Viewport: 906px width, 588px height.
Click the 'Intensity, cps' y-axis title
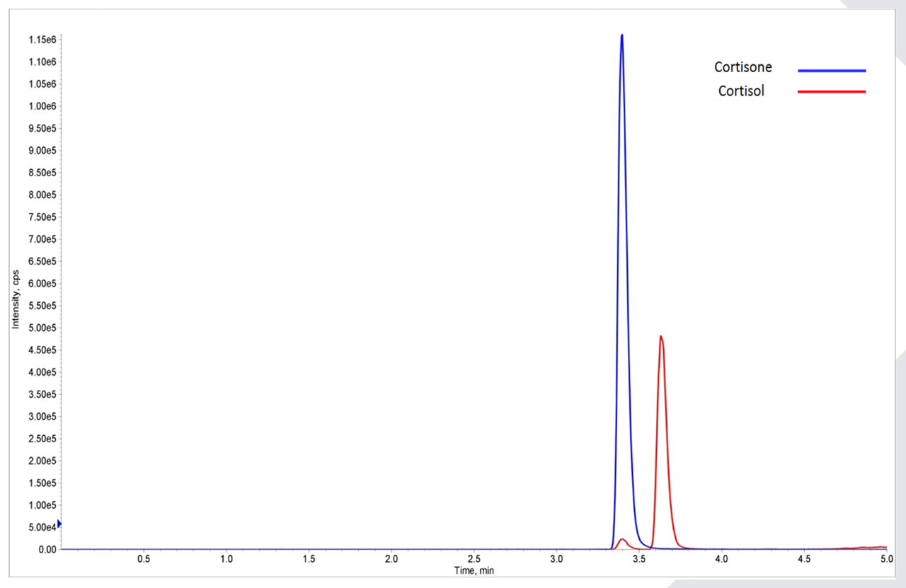coord(15,299)
